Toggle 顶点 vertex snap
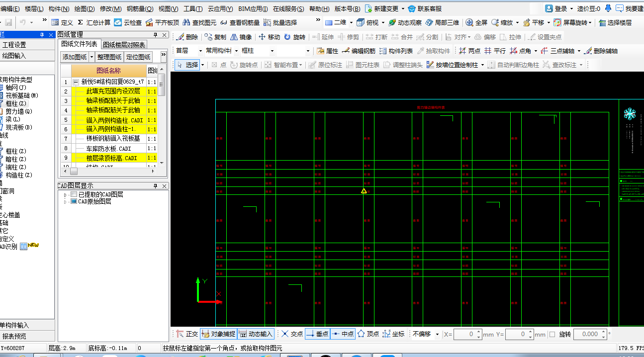The width and height of the screenshot is (644, 357). (x=368, y=334)
